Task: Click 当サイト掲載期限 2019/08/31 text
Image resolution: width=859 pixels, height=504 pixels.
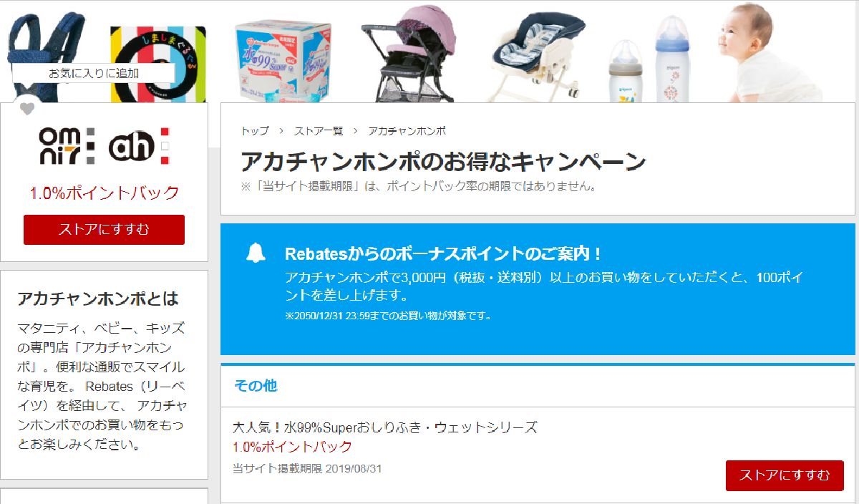Action: click(308, 468)
